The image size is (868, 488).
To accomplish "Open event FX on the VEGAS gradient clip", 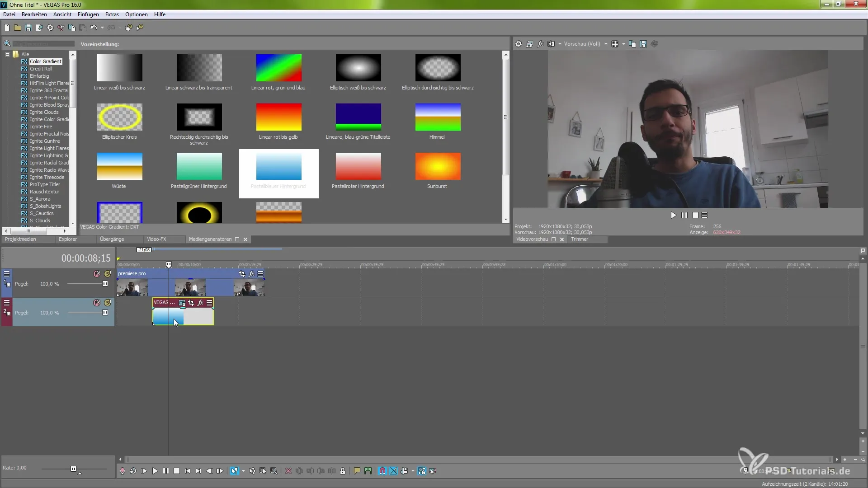I will click(x=200, y=303).
